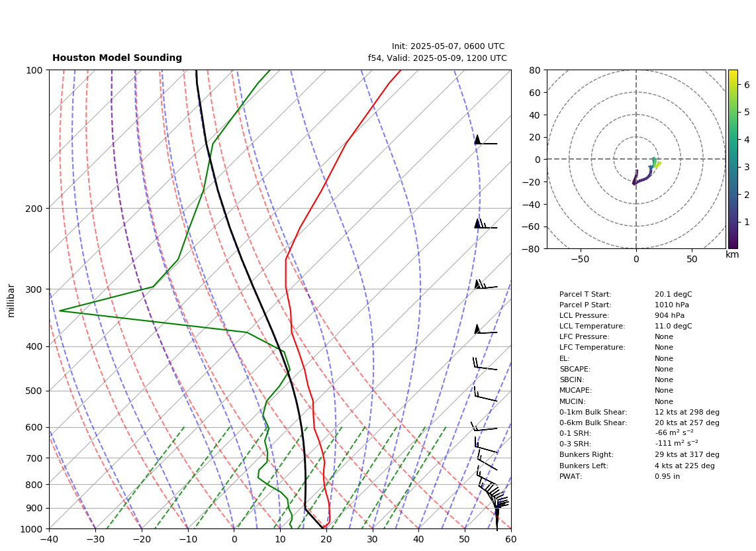
Task: Click the "10" skew-T temperature axis tick
Action: 280,540
